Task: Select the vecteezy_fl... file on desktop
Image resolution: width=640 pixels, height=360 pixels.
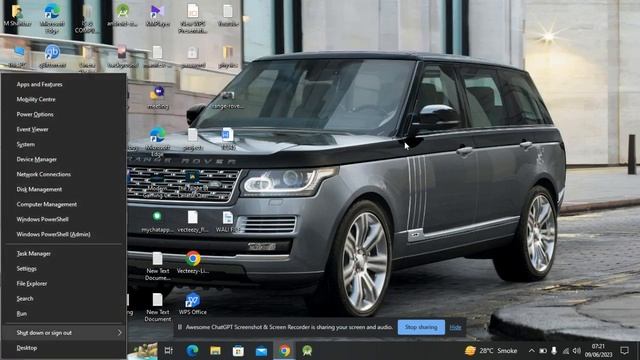Action: click(193, 222)
